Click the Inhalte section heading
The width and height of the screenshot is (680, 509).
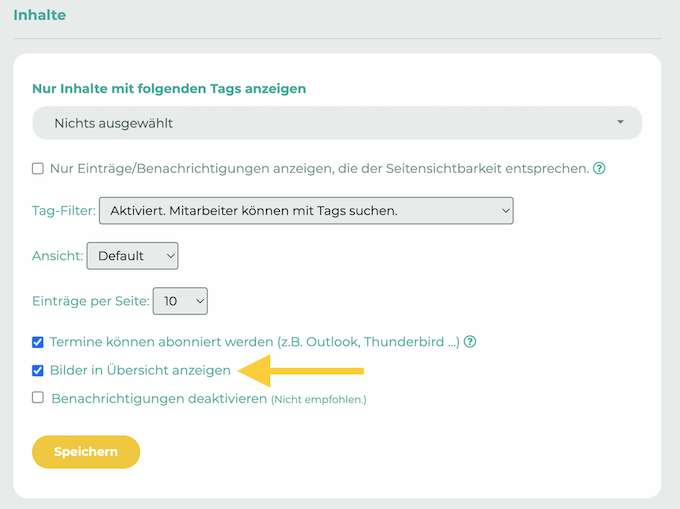(x=39, y=15)
